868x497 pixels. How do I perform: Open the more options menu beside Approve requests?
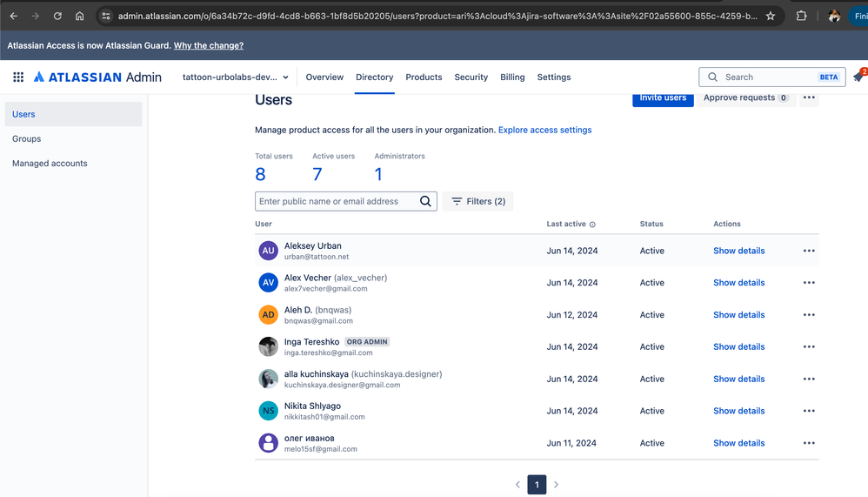click(x=809, y=98)
